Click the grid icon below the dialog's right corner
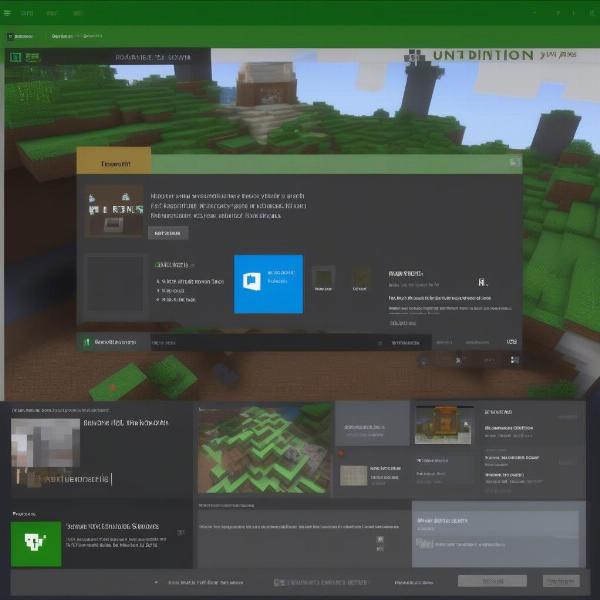600x600 pixels. point(515,360)
